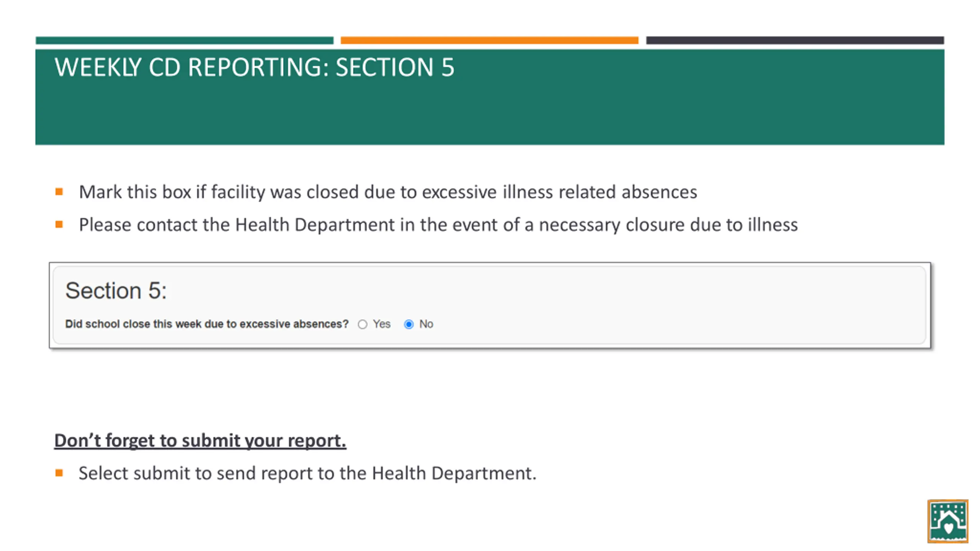This screenshot has width=980, height=551.
Task: Click the orange accent bar at top
Action: tap(490, 40)
